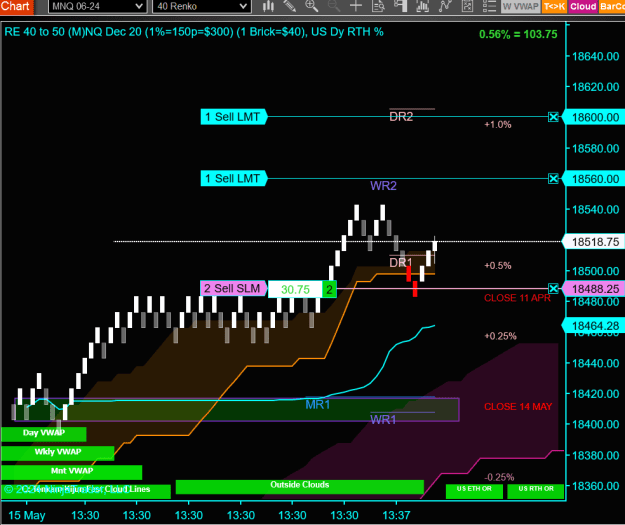This screenshot has width=625, height=525.
Task: Click the CLOSE 14 MAY label
Action: click(518, 407)
